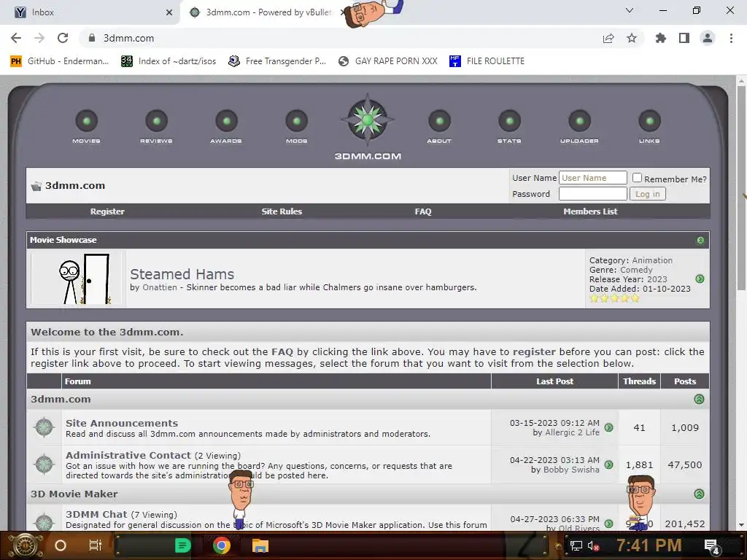The image size is (747, 560).
Task: Click the 7:41 PM taskbar clock
Action: (x=649, y=545)
